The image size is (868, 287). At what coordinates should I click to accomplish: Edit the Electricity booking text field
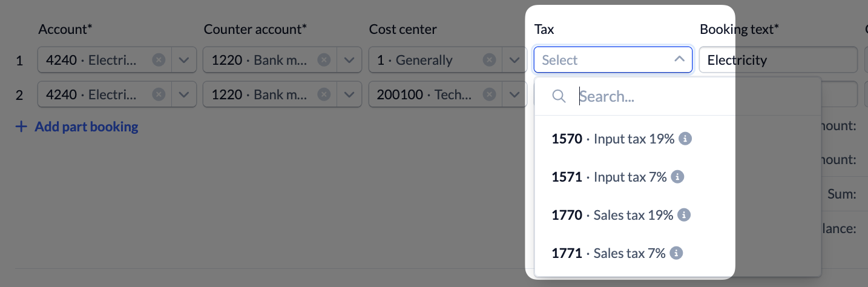click(778, 60)
